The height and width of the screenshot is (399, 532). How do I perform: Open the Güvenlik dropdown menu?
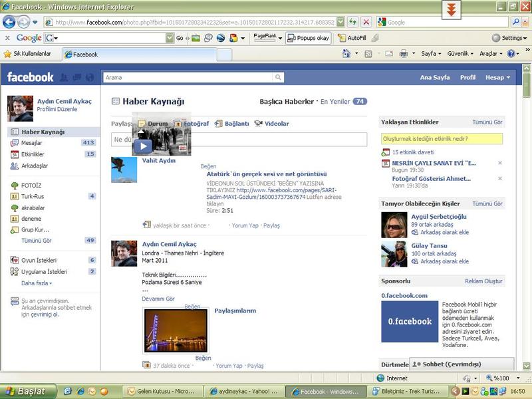tap(460, 54)
